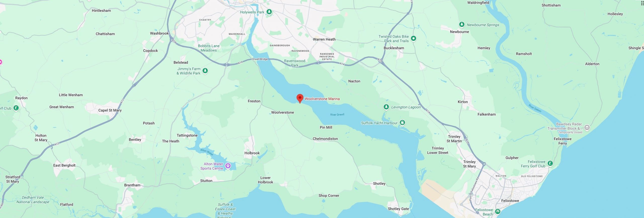Click the Newbourne Springs park icon

pyautogui.click(x=462, y=24)
